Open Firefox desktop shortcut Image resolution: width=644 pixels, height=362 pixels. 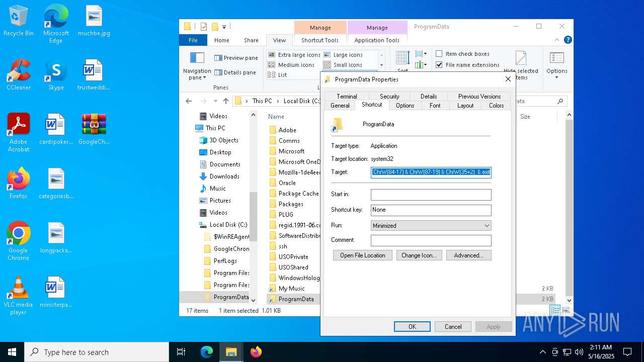pyautogui.click(x=18, y=184)
